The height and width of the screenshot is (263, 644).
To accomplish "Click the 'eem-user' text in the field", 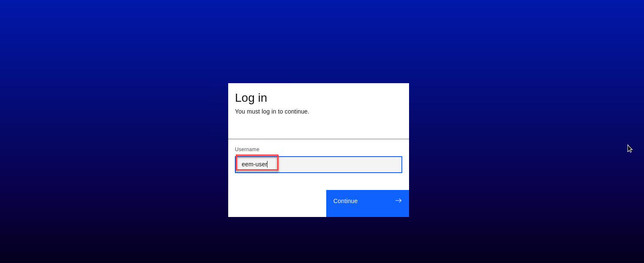I will point(254,164).
